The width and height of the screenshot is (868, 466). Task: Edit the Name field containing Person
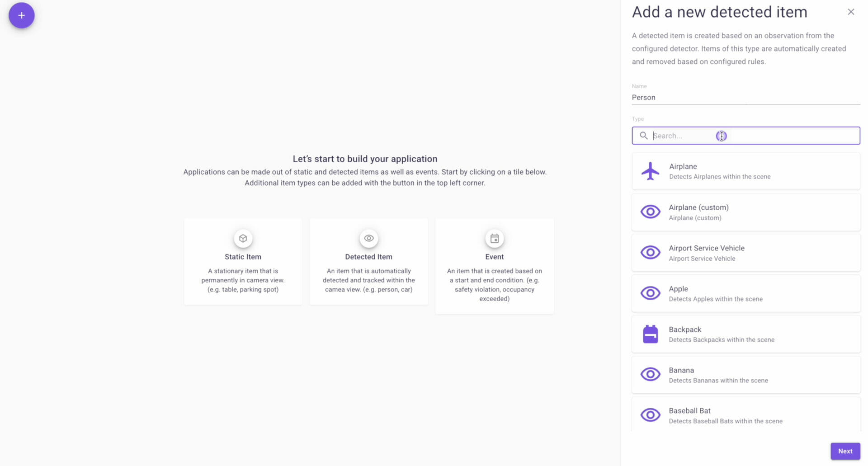click(x=746, y=97)
